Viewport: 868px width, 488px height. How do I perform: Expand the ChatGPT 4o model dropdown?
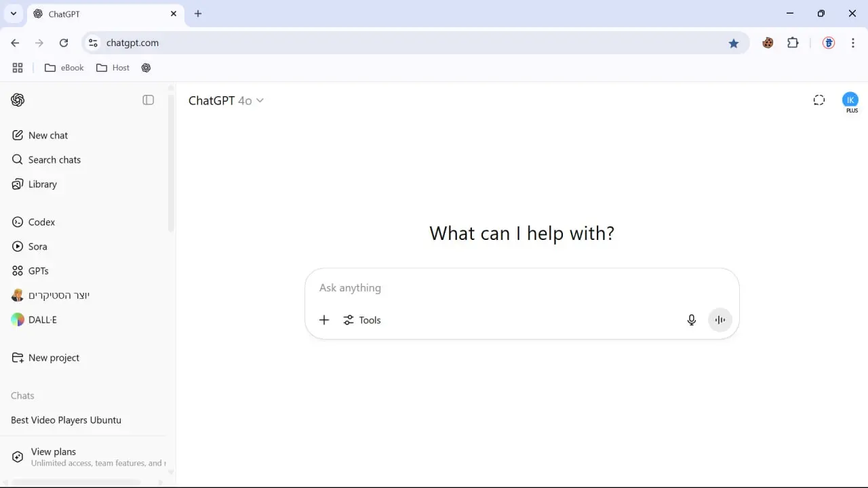(x=226, y=100)
